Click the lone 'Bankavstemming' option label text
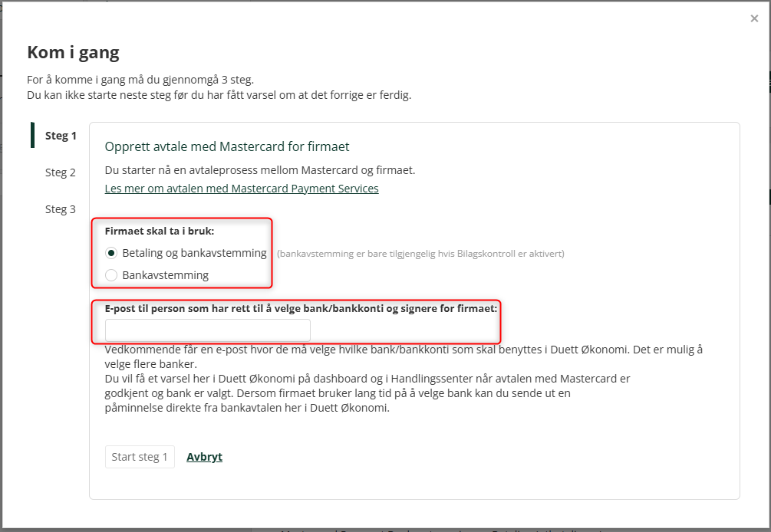This screenshot has width=771, height=532. [165, 275]
